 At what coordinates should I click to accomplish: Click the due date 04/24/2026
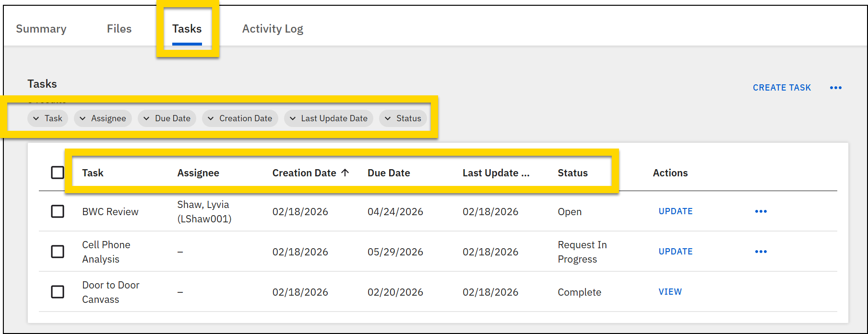395,212
